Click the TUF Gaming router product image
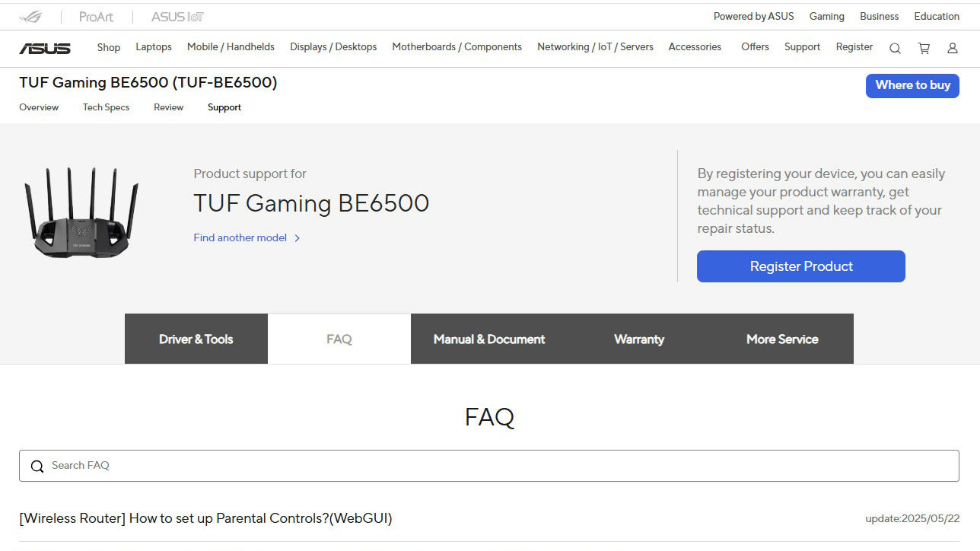This screenshot has height=551, width=980. point(81,212)
